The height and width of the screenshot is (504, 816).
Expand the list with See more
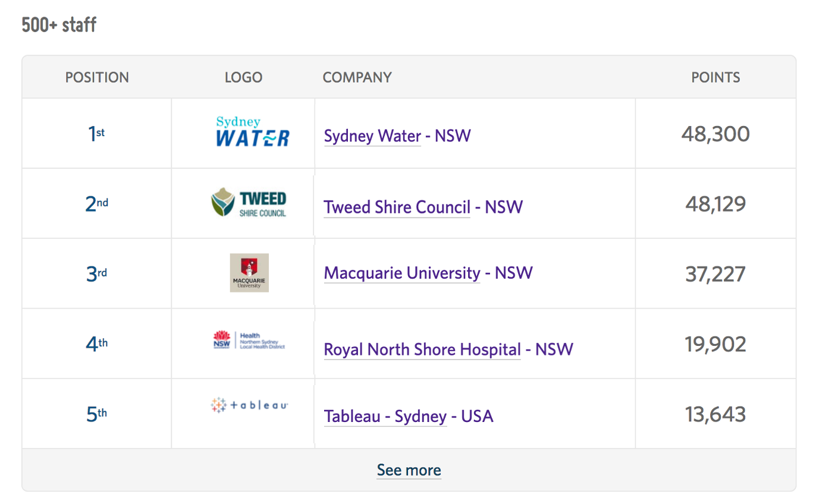(x=409, y=470)
